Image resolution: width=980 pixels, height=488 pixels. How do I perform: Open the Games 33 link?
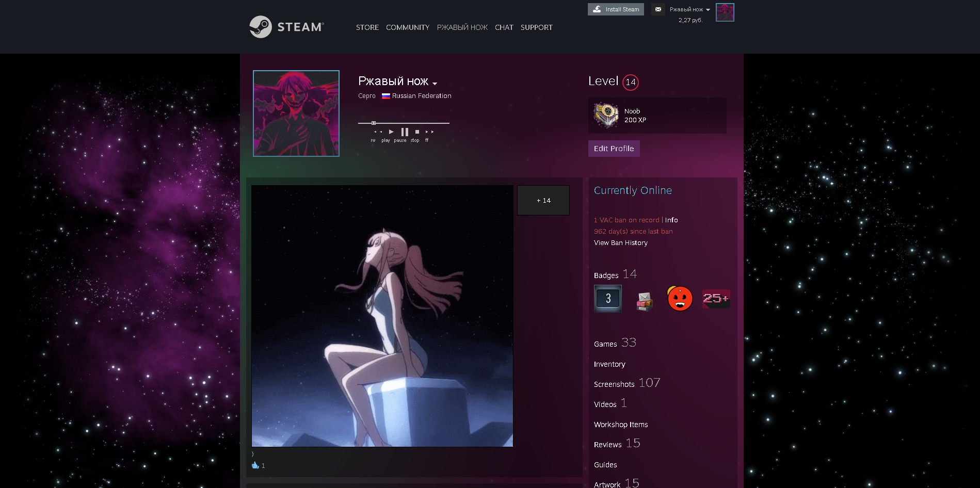pyautogui.click(x=615, y=343)
